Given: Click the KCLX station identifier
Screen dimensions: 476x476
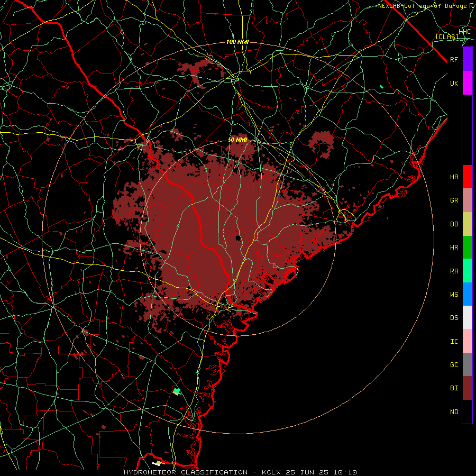Looking at the screenshot, I should [x=271, y=472].
